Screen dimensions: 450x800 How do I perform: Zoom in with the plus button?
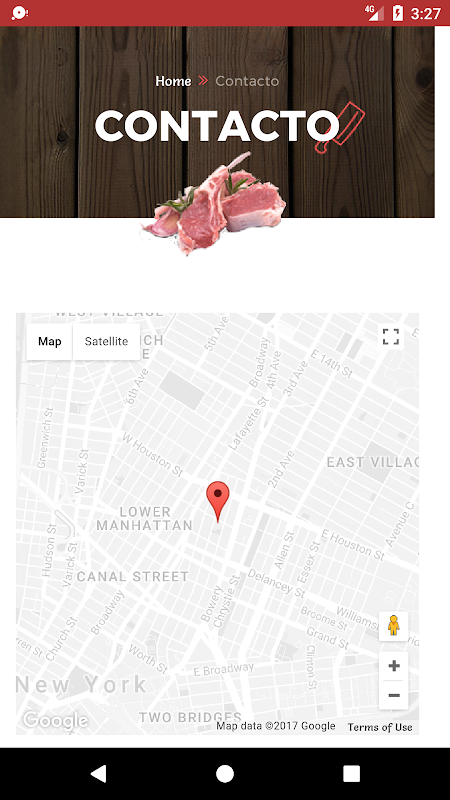393,666
